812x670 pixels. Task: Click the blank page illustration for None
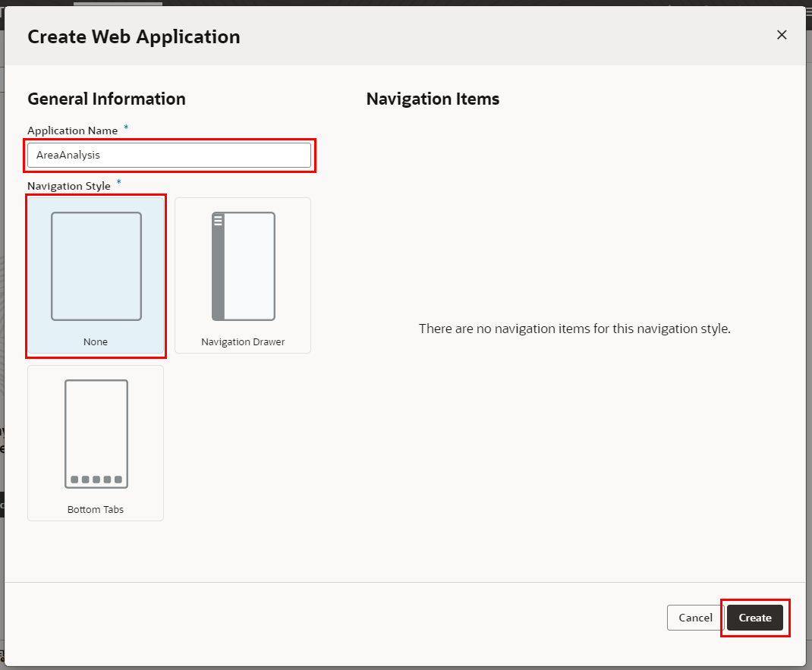[x=96, y=266]
